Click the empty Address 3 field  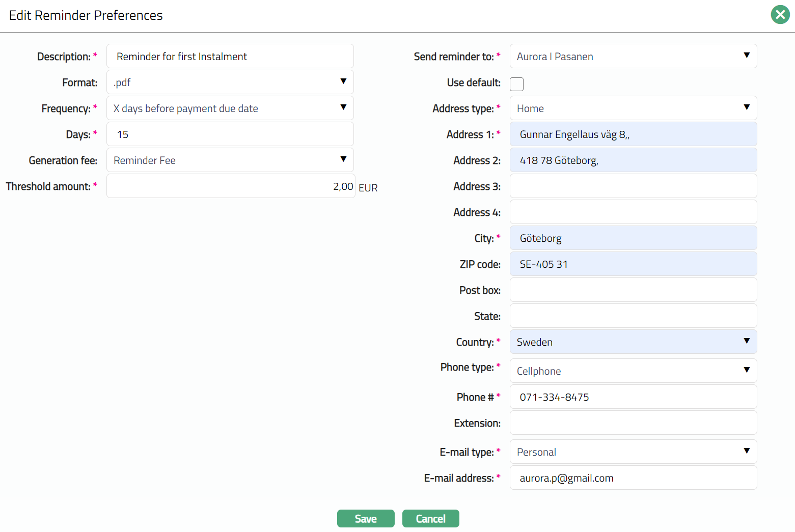coord(633,186)
